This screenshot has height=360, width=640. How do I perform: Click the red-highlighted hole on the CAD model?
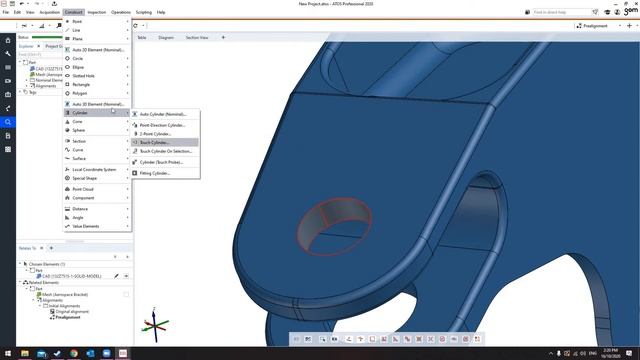tap(335, 226)
